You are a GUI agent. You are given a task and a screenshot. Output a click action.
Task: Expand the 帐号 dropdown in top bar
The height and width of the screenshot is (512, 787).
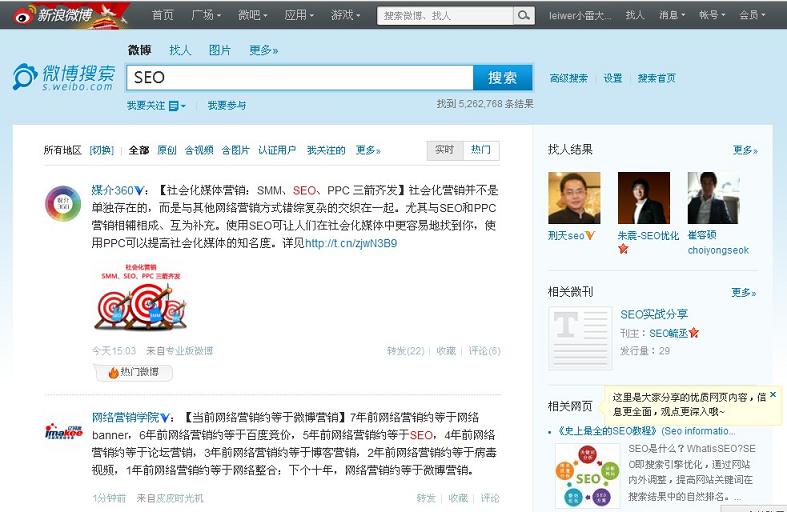712,15
